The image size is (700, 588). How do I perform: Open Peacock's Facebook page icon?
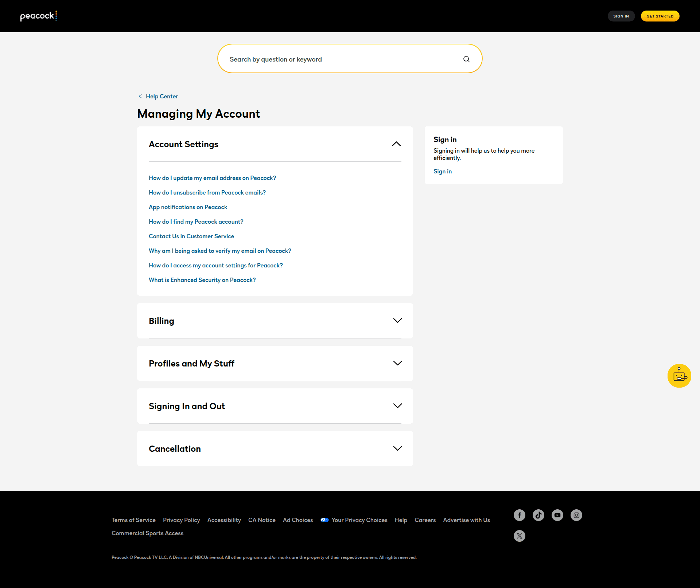click(520, 515)
